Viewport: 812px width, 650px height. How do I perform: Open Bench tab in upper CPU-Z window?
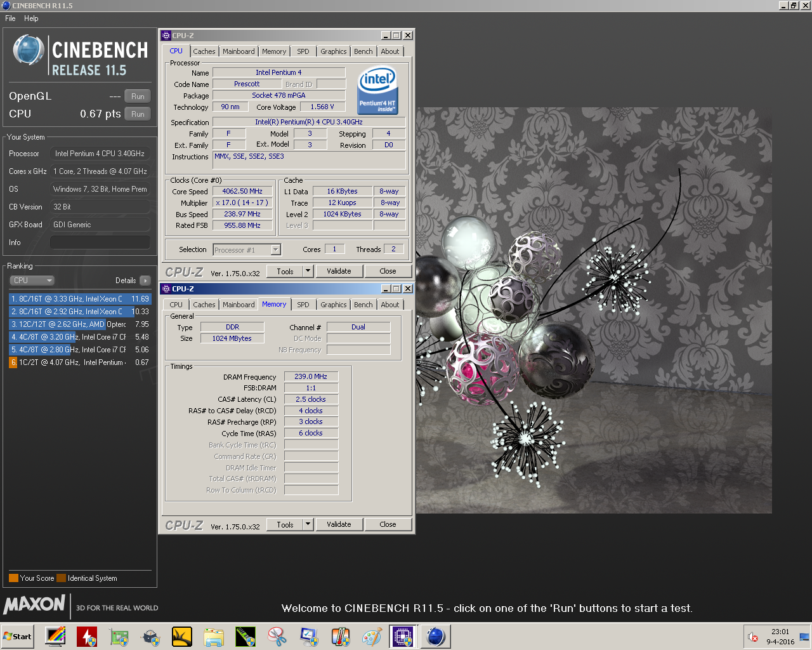coord(363,51)
